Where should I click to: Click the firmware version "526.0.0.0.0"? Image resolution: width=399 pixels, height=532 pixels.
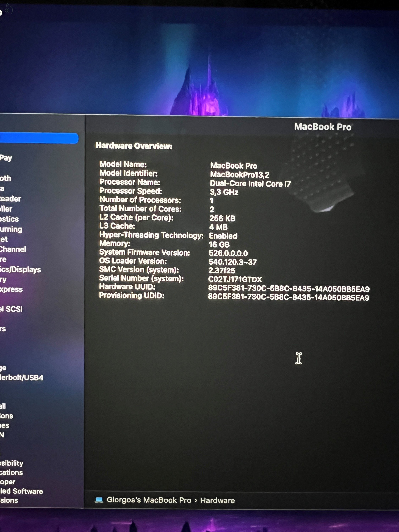click(x=228, y=253)
